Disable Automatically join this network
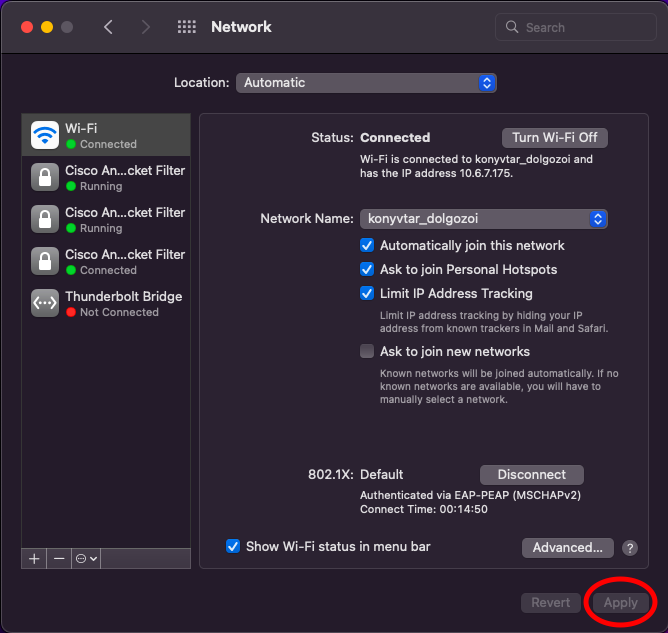This screenshot has width=668, height=633. 367,245
